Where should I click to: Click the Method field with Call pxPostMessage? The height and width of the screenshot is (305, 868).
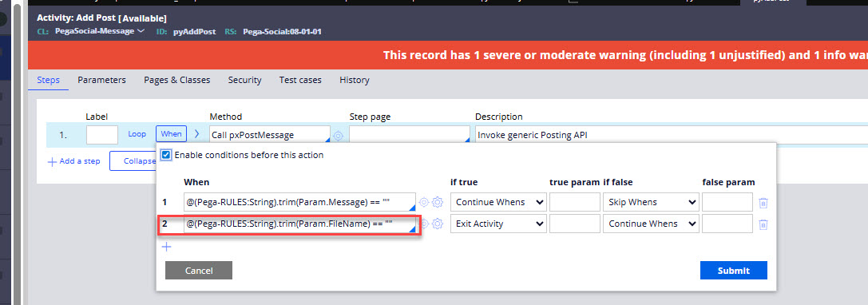click(x=270, y=135)
